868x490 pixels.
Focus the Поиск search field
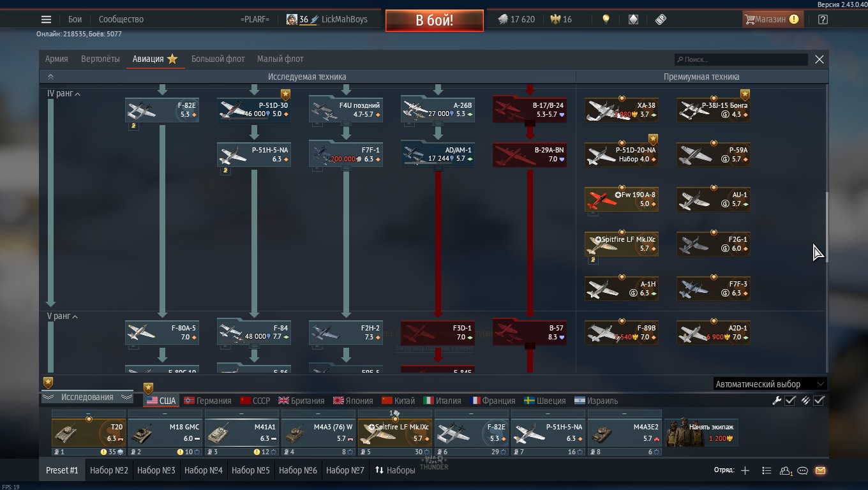741,59
